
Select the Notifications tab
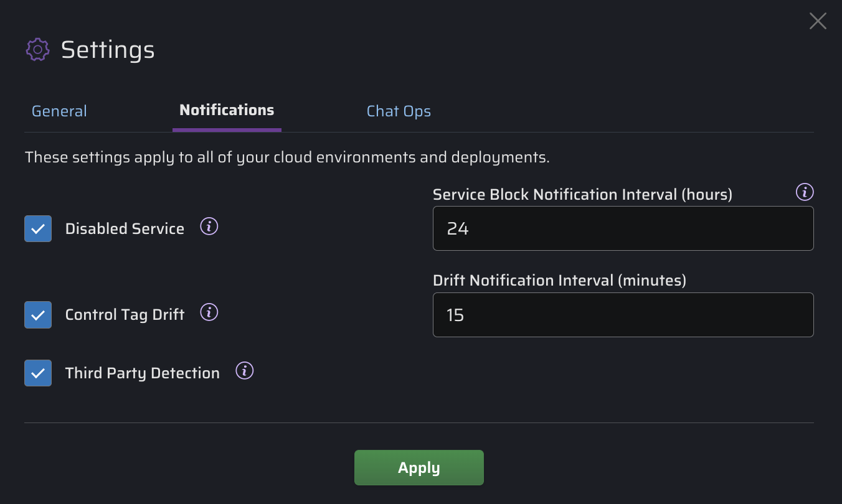pos(227,110)
